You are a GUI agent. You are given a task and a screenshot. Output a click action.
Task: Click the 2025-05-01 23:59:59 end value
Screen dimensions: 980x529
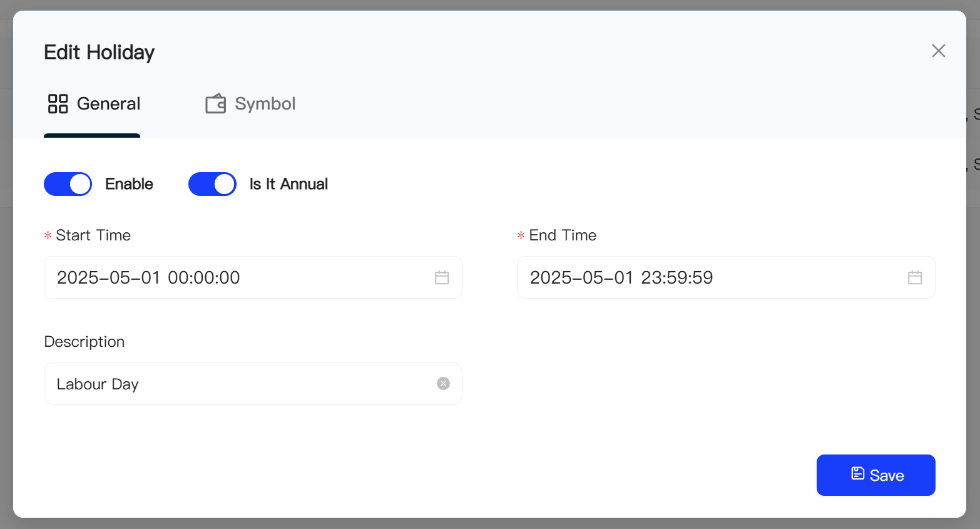click(x=621, y=277)
